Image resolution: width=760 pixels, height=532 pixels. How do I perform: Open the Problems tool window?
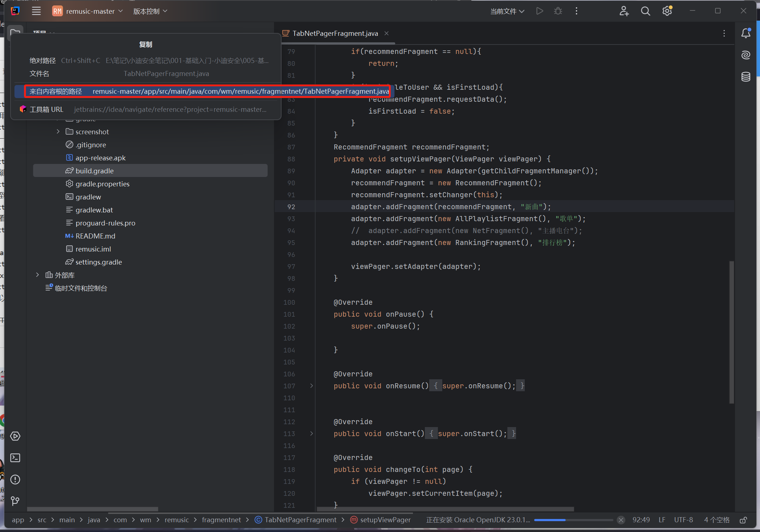click(x=15, y=480)
